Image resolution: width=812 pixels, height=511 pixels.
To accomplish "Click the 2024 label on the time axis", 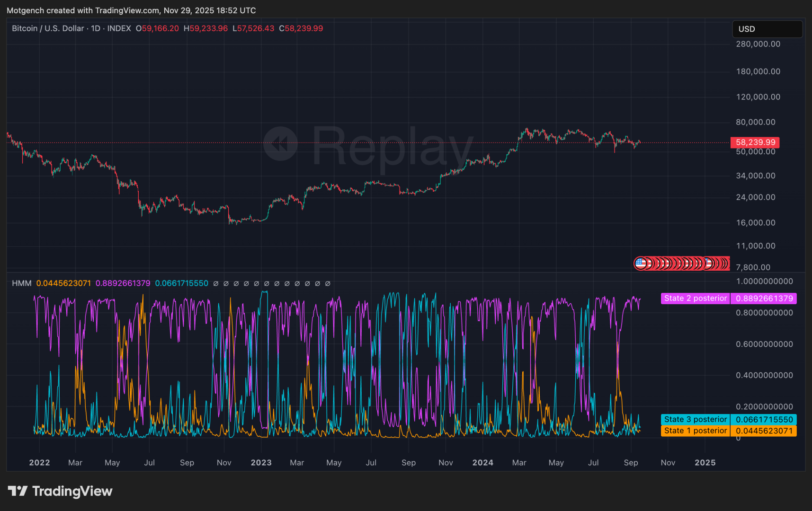I will coord(482,463).
